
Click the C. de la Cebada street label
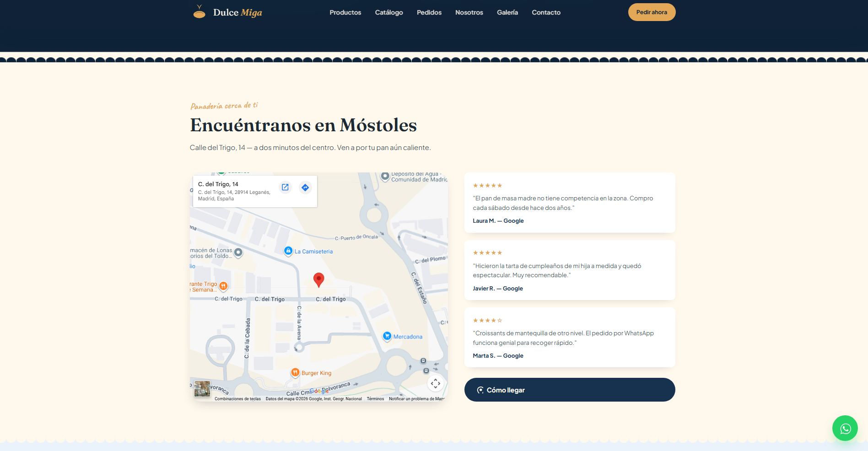pos(248,338)
